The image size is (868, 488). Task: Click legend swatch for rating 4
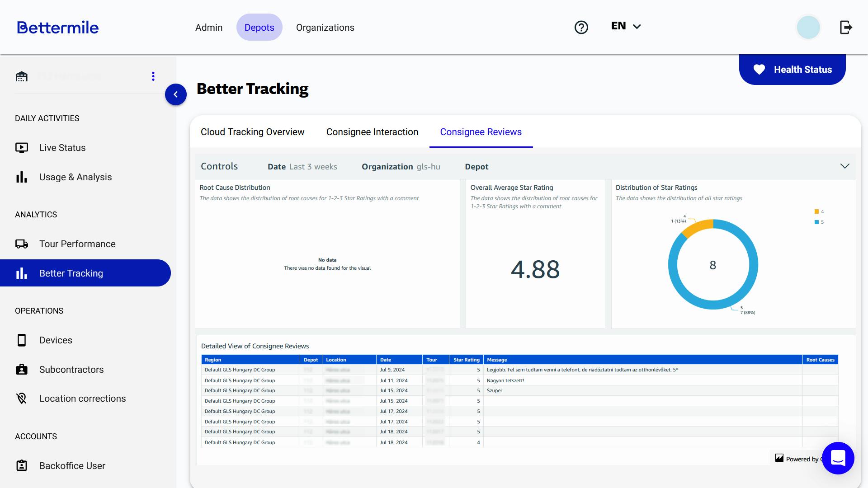(816, 211)
